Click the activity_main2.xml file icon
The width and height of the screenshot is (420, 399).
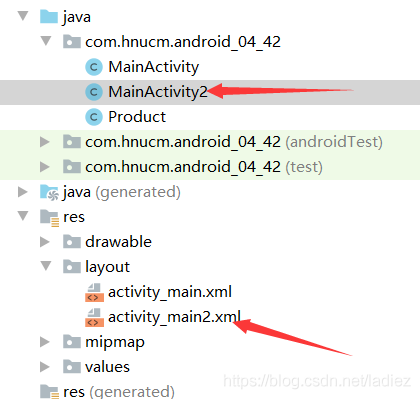pos(94,317)
